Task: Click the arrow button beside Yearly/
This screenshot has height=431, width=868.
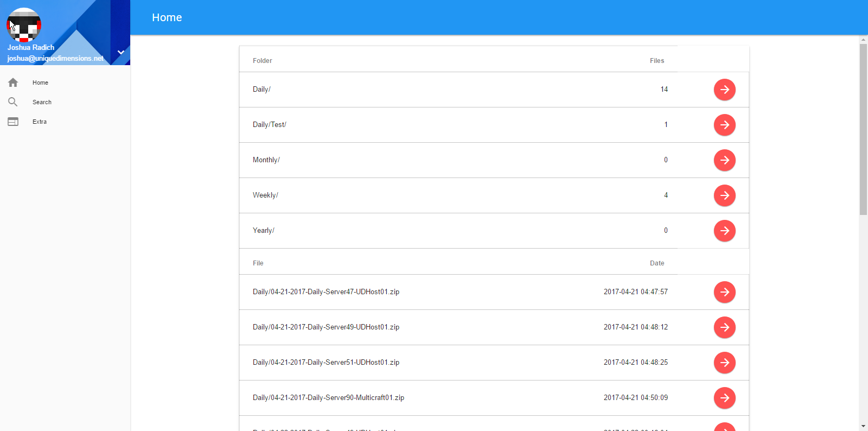Action: (x=724, y=231)
